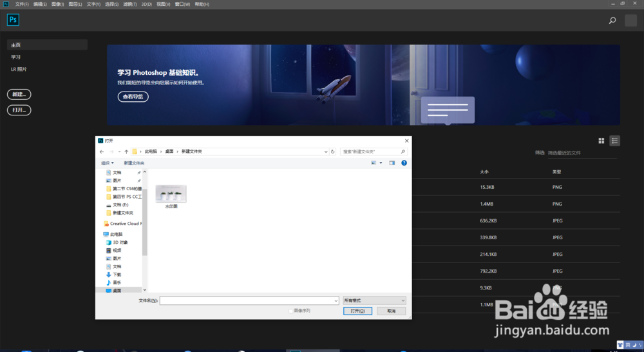Open the 组织 dropdown menu
644x352 pixels.
click(x=108, y=163)
